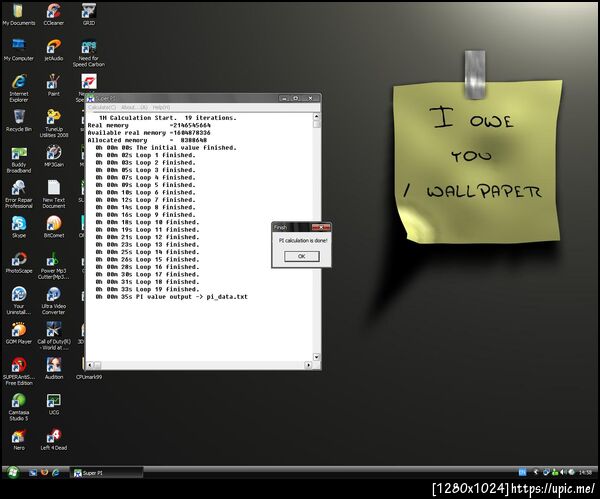Select the Skype desktop shortcut
This screenshot has width=600, height=499.
(x=19, y=227)
